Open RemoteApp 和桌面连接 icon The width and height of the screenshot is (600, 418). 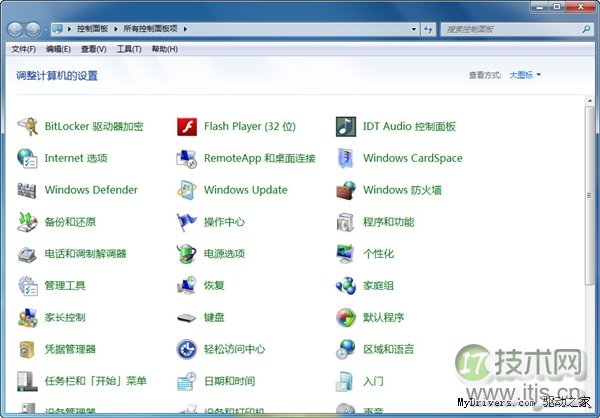pyautogui.click(x=187, y=158)
